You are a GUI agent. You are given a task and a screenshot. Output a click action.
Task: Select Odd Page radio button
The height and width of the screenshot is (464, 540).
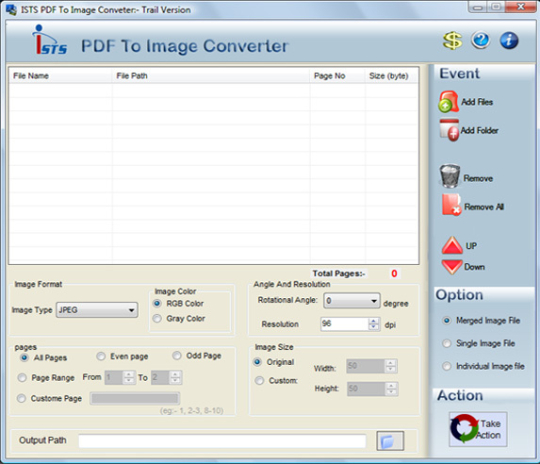click(177, 355)
